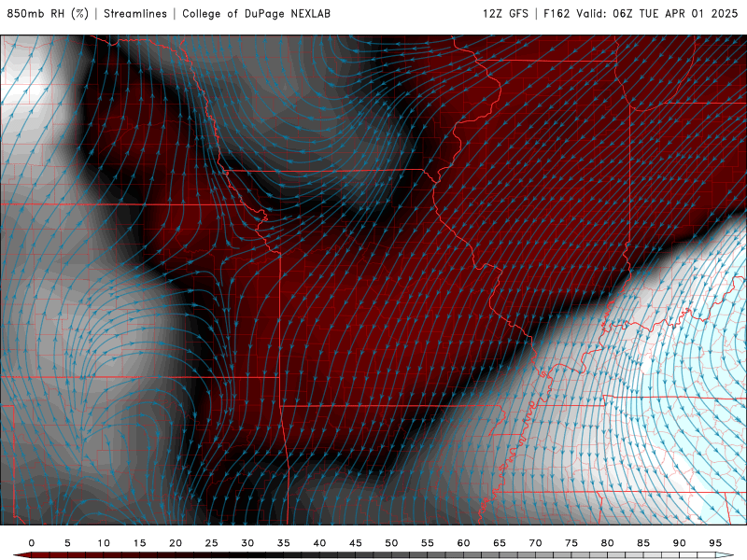Select the 10 label on the colorbar
The width and height of the screenshot is (747, 560).
104,543
